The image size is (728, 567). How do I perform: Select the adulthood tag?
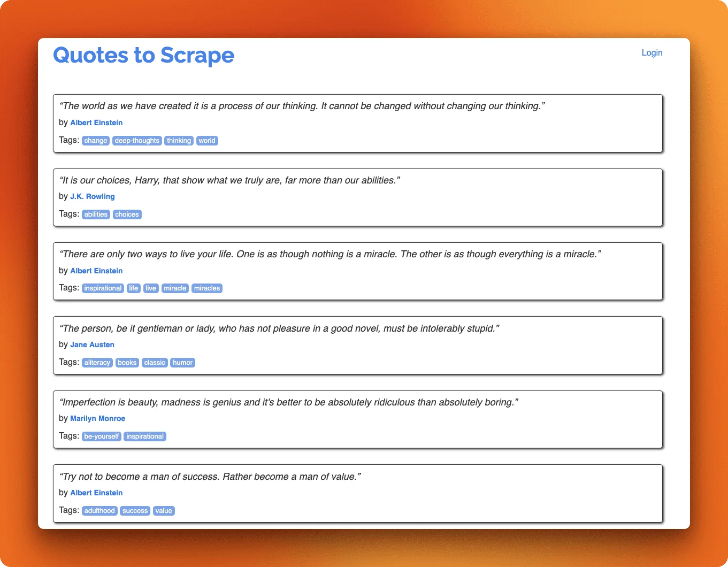point(99,510)
